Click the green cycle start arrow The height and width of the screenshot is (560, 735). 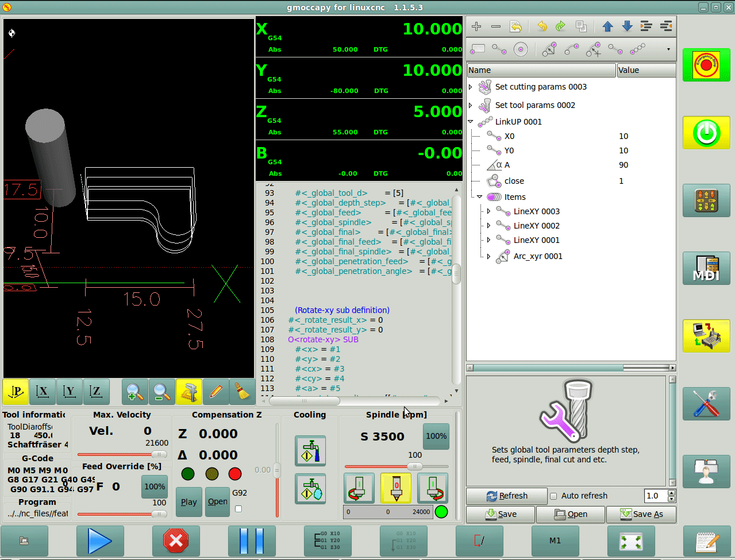(x=99, y=540)
